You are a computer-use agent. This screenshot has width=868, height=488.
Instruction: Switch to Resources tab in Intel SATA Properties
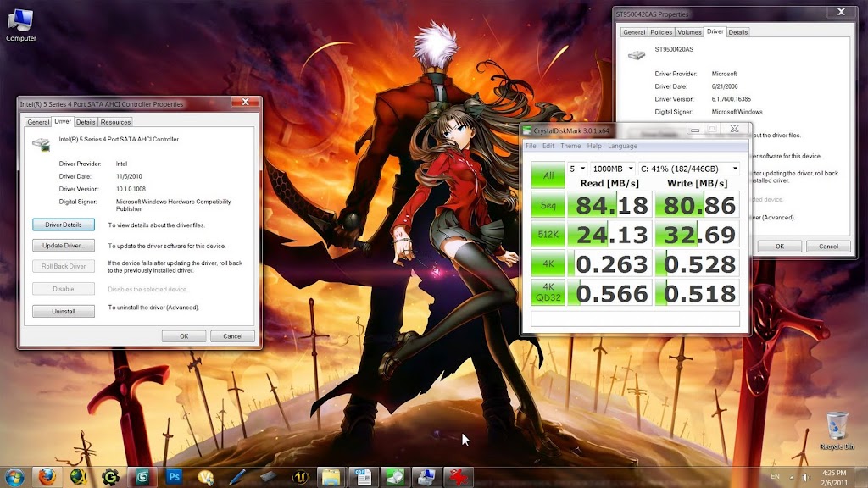[115, 122]
